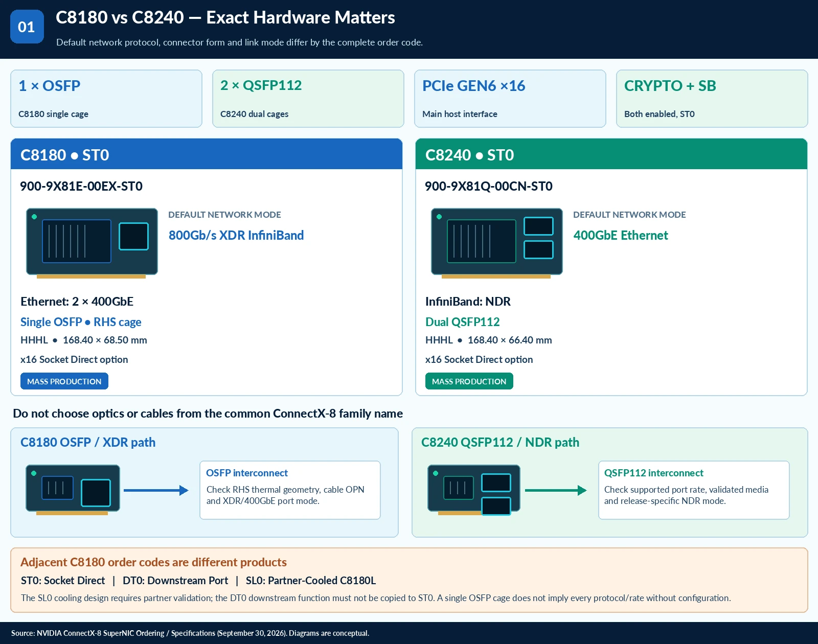This screenshot has height=644, width=818.
Task: Click the blue arrow pointing to OSFP interconnect
Action: [x=156, y=491]
